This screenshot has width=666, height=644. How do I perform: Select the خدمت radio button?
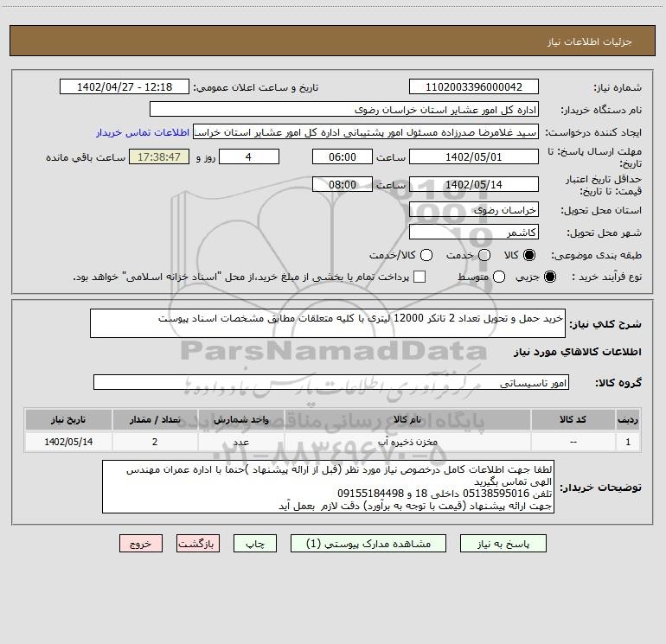coord(484,255)
